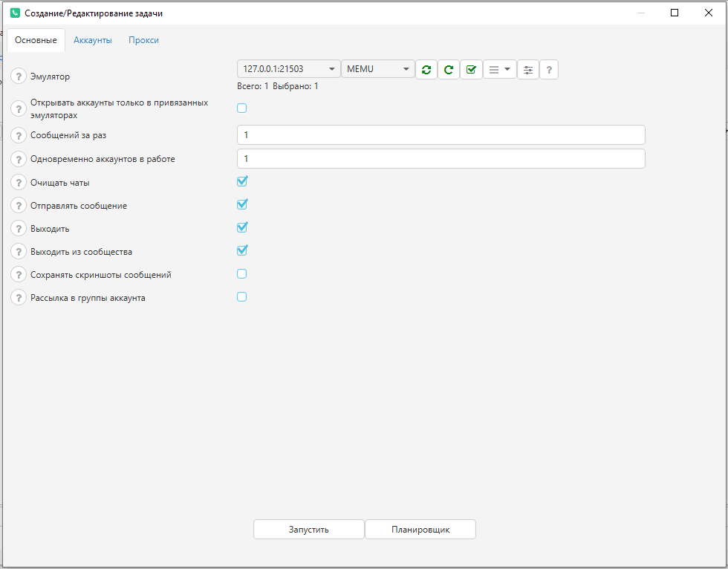Enable opening accounts only in linked emulators

242,108
